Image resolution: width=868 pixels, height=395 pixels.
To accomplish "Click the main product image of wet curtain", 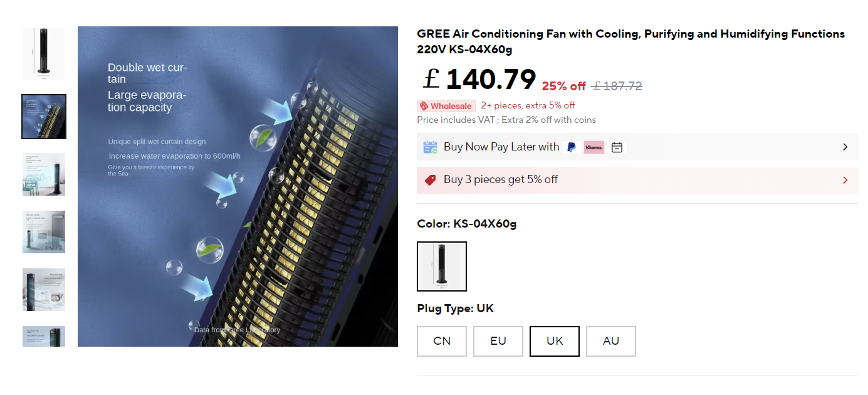I will click(238, 186).
